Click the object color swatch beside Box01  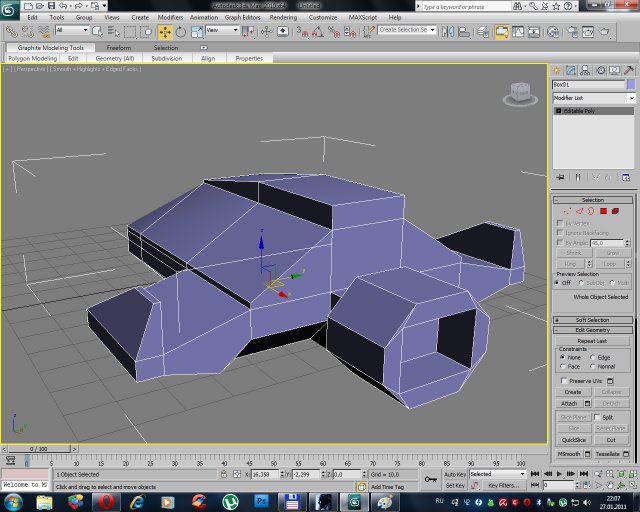tap(630, 85)
